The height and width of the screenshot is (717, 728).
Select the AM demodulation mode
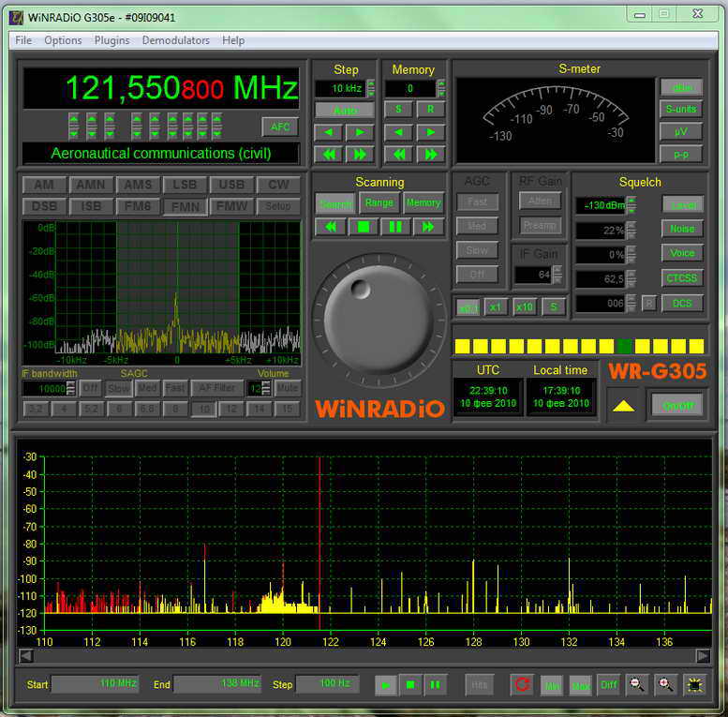pyautogui.click(x=44, y=185)
